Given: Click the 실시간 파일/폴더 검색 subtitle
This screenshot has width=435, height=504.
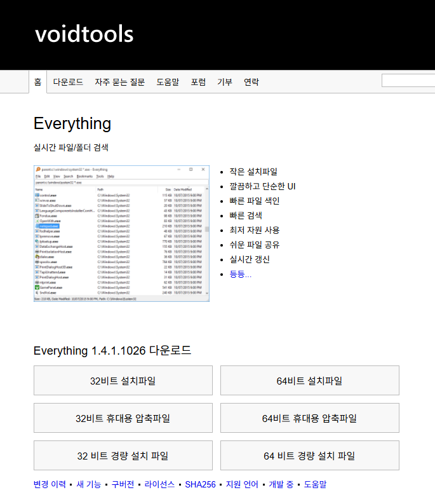Looking at the screenshot, I should click(x=71, y=147).
